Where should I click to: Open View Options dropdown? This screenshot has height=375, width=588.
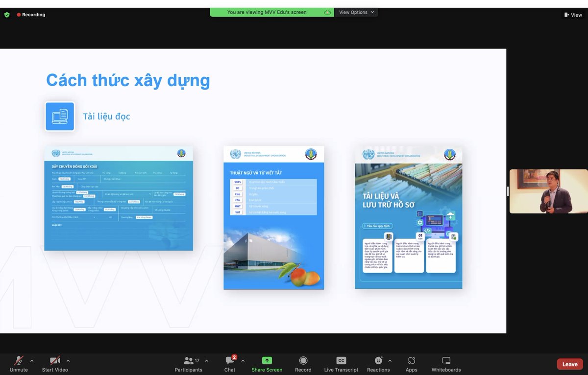[356, 12]
